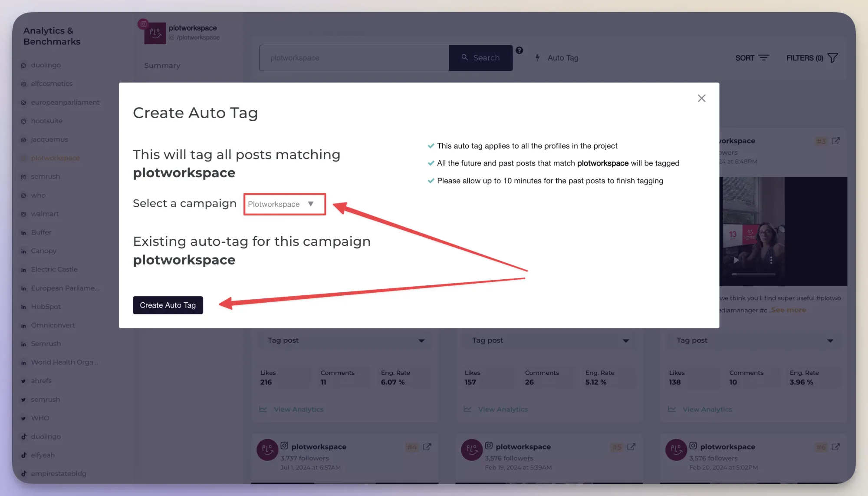Click the plotworkspace search input field
Viewport: 868px width, 496px height.
(x=354, y=58)
